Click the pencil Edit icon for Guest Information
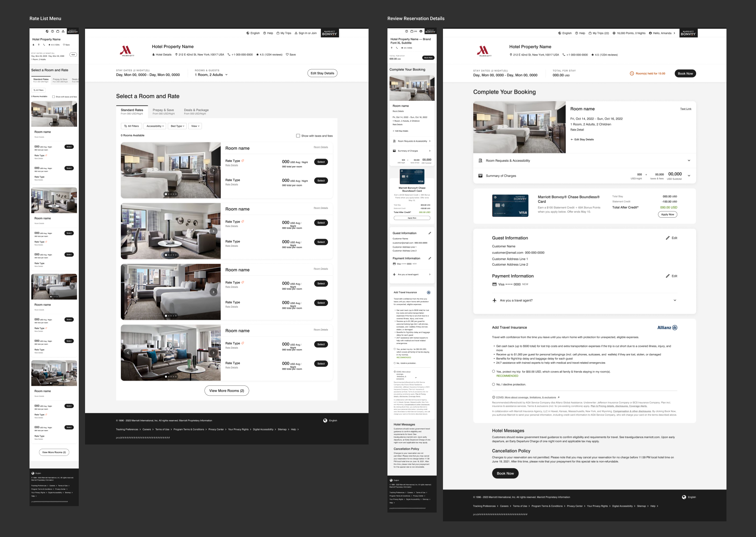Image resolution: width=756 pixels, height=537 pixels. [668, 238]
